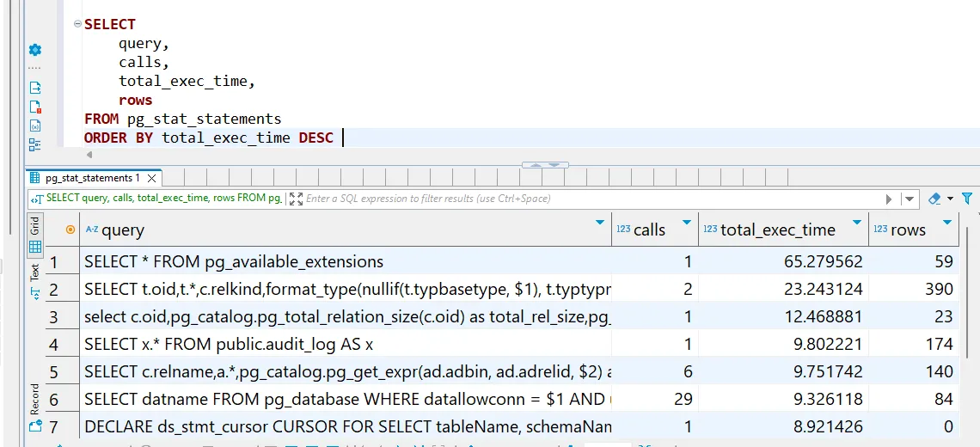Toggle the Record view panel
Screen dimensions: 980x447
(35, 399)
